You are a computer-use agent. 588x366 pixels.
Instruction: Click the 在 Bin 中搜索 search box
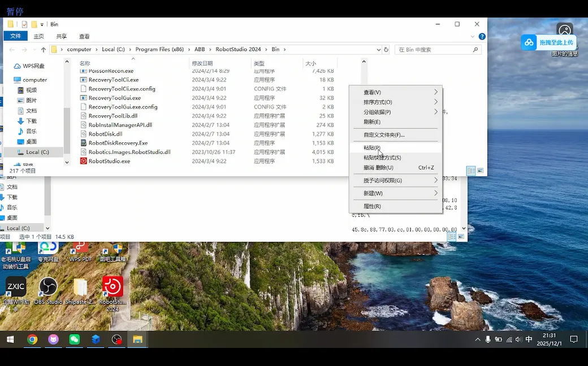[438, 50]
